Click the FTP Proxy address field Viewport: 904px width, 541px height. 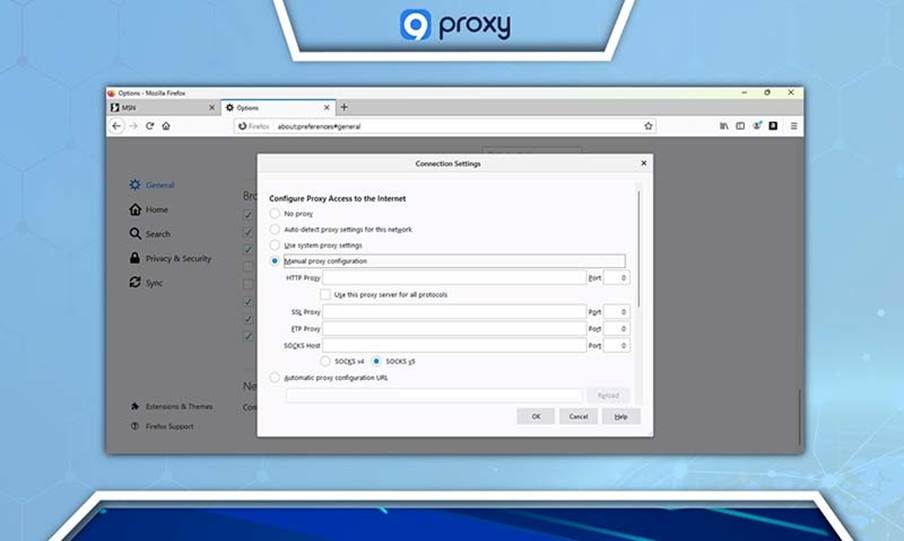click(x=454, y=329)
